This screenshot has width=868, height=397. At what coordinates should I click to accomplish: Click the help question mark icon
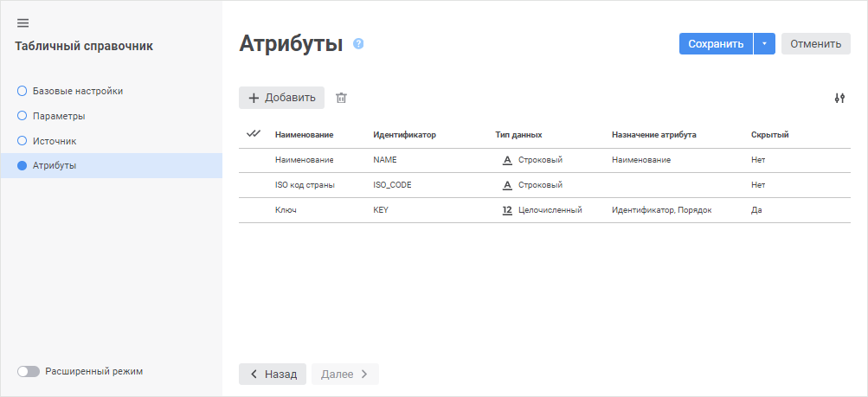358,44
